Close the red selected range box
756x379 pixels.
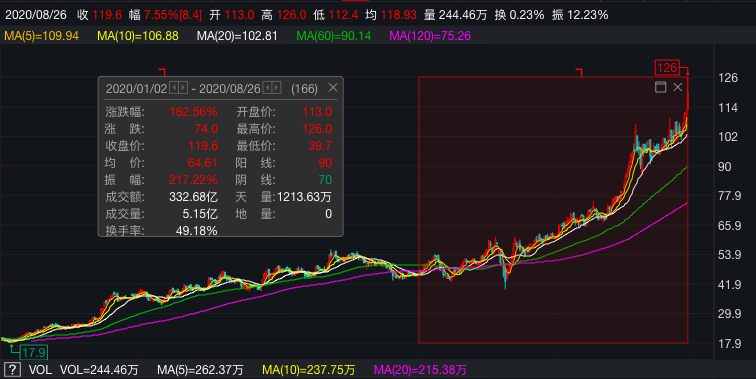(x=677, y=87)
